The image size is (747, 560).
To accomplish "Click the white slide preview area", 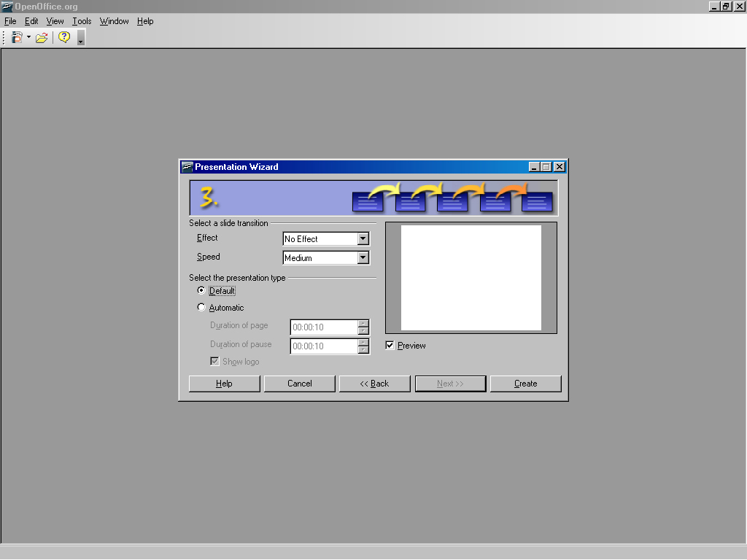I will (471, 277).
